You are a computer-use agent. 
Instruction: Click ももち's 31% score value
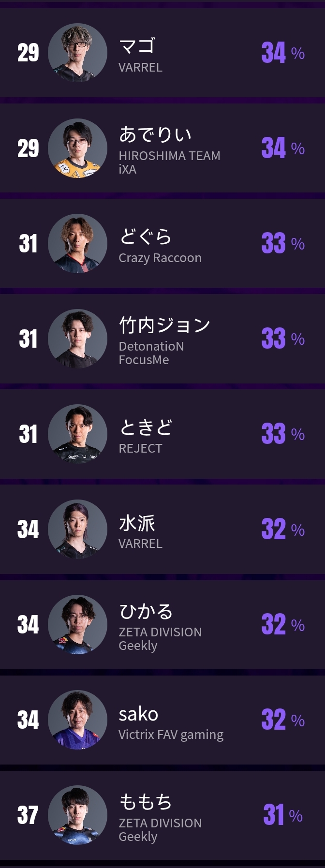tap(282, 815)
